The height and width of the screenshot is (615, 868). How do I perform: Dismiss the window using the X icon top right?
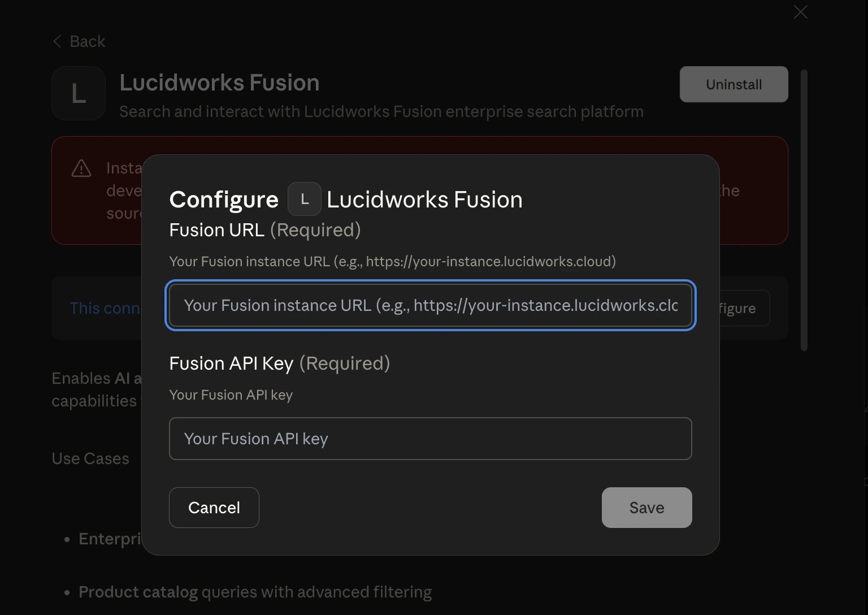[x=800, y=12]
